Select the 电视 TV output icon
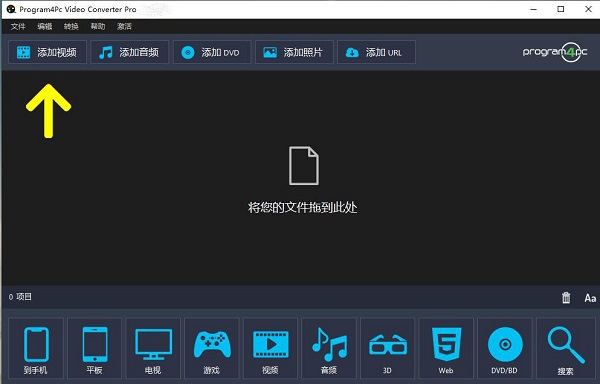600x384 pixels. pos(153,348)
